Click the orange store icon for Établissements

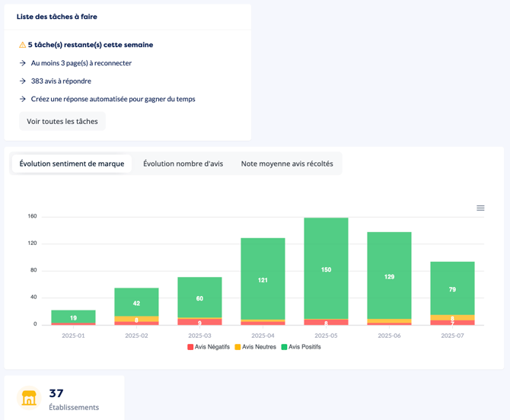[x=29, y=398]
